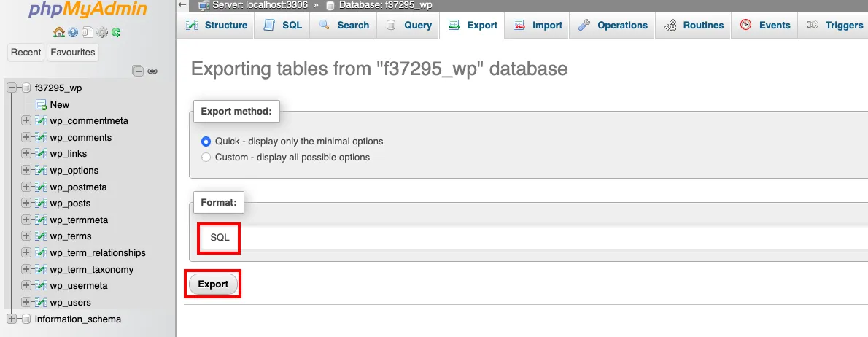Click Database: f37295_wp breadcrumb link
The height and width of the screenshot is (337, 868).
click(x=386, y=5)
